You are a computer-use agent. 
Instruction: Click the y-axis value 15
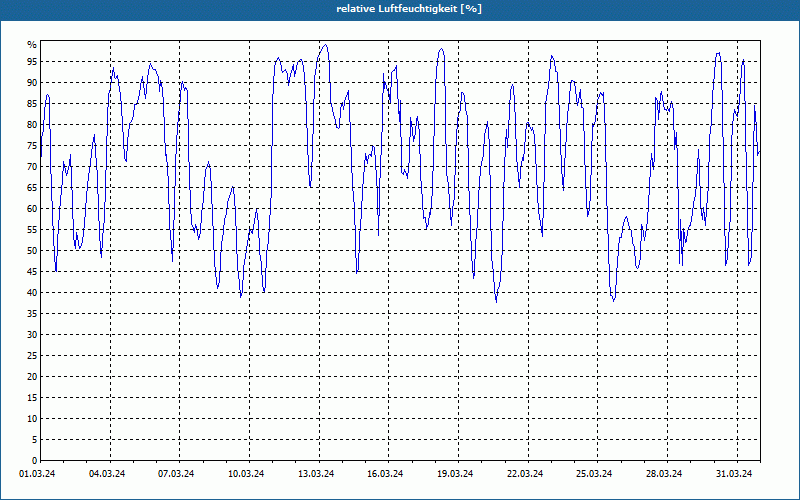point(32,397)
